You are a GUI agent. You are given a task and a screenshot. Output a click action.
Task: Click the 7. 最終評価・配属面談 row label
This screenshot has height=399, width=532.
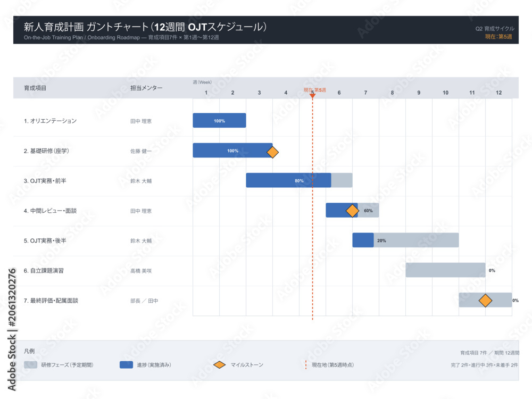(51, 300)
